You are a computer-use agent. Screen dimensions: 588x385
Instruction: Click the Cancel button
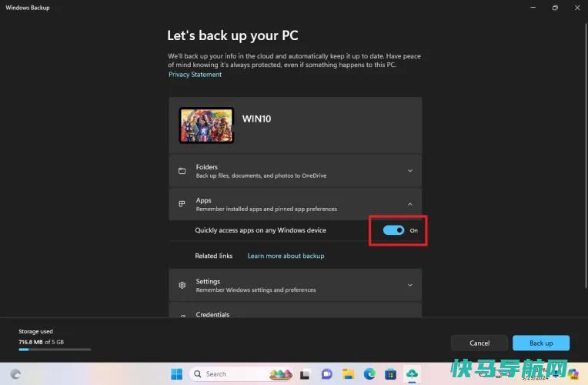point(479,343)
